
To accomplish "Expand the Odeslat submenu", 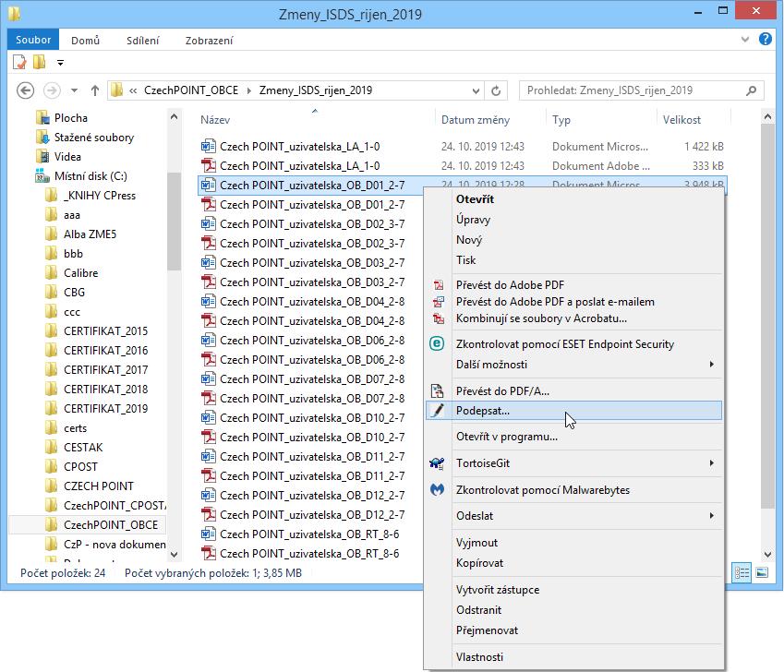I will pos(711,516).
